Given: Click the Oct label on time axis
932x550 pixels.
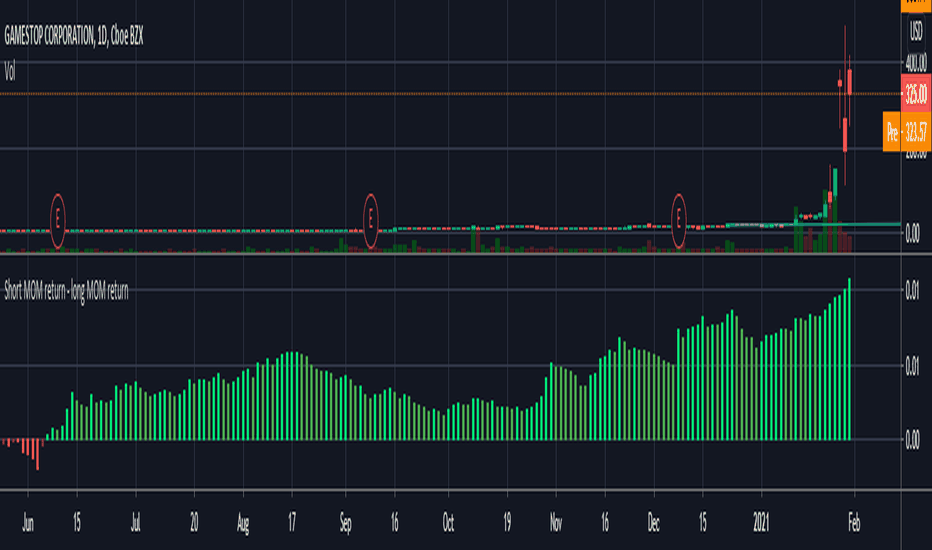Looking at the screenshot, I should (x=448, y=523).
